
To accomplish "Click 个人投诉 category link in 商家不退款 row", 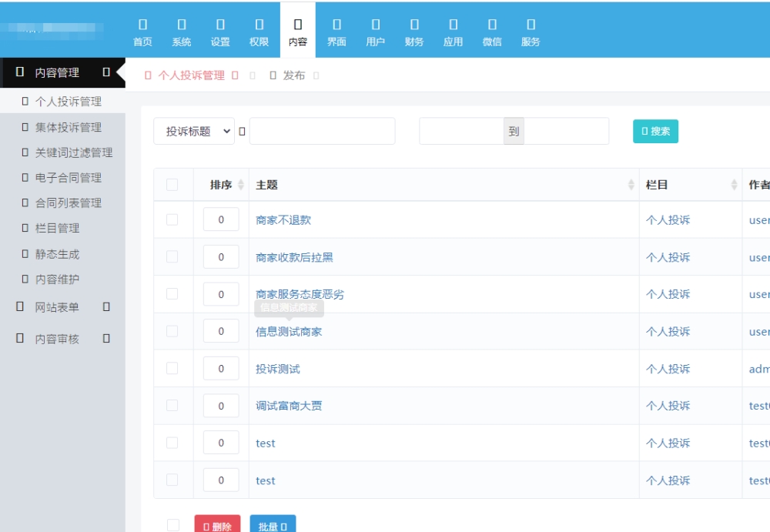I will (x=668, y=220).
